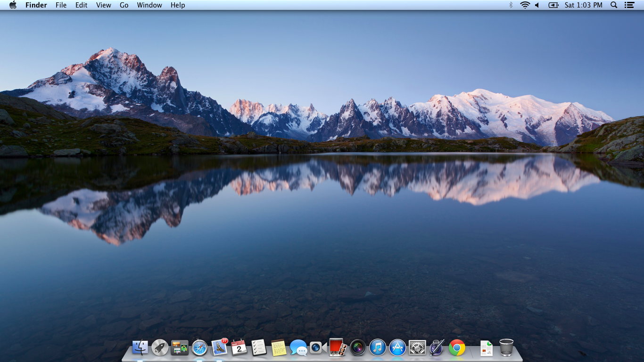
Task: Open the Help menu
Action: pos(178,5)
